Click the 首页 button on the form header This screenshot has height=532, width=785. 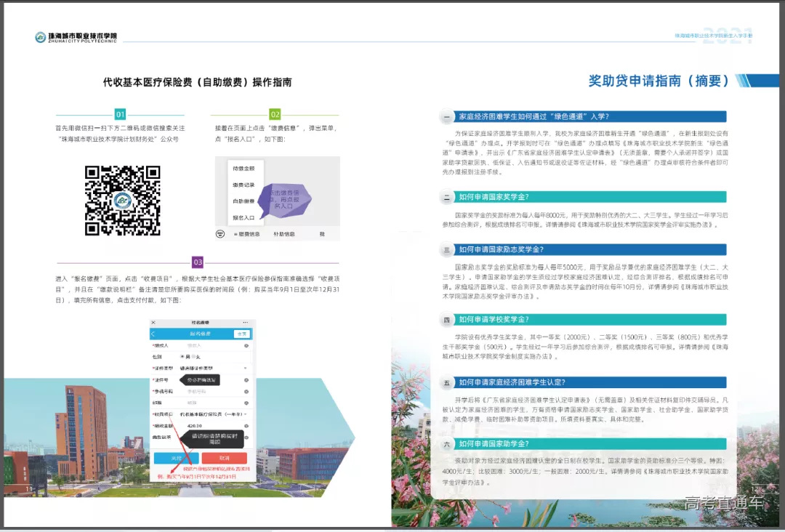(x=243, y=334)
